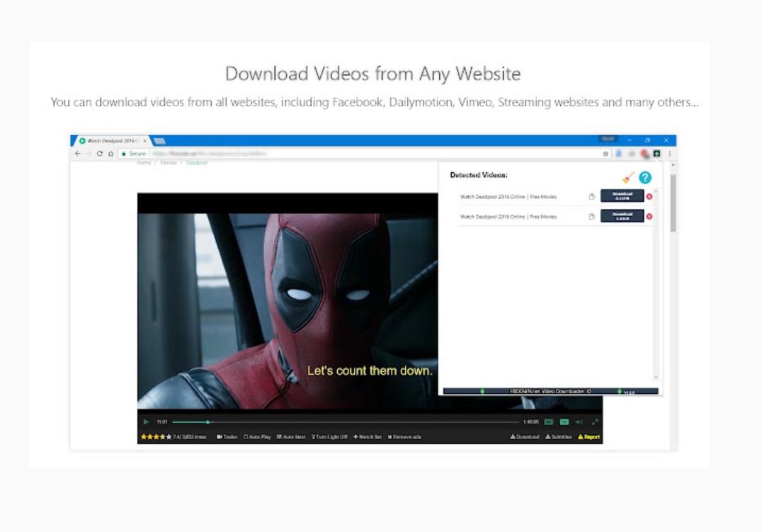Click popup list scroll-down arrow
Image resolution: width=762 pixels, height=532 pixels.
click(x=656, y=377)
